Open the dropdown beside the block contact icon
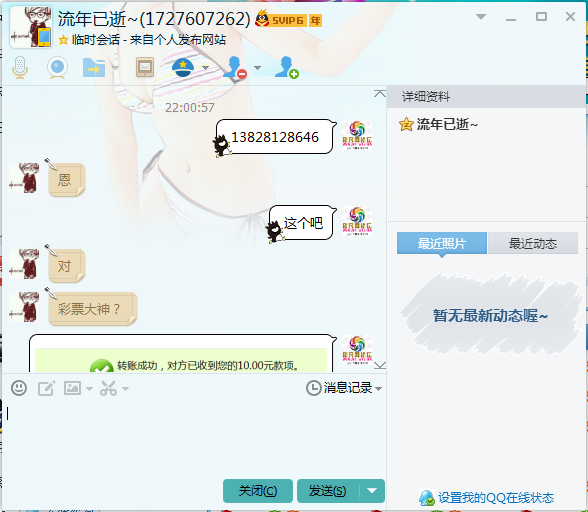 pyautogui.click(x=257, y=68)
